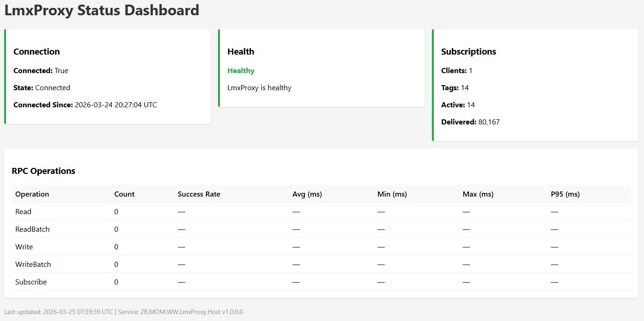Viewport: 644px width, 321px height.
Task: Click the Count value for Write
Action: tap(116, 247)
